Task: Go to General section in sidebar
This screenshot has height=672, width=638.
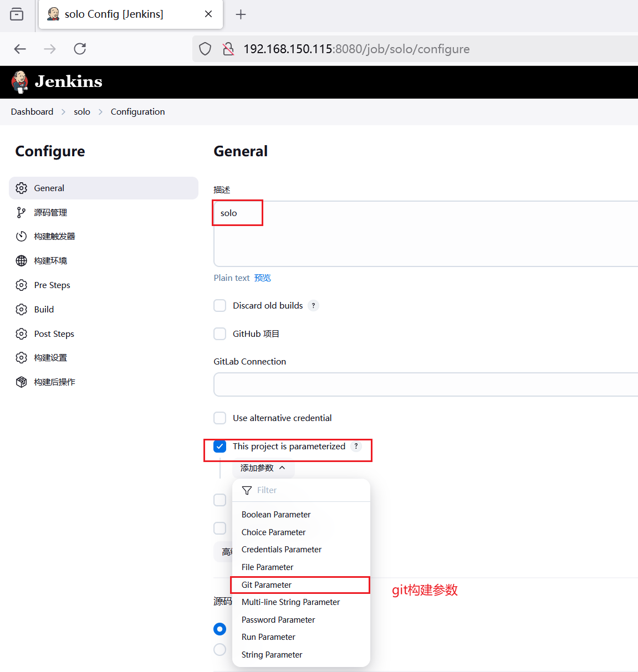Action: click(x=104, y=188)
